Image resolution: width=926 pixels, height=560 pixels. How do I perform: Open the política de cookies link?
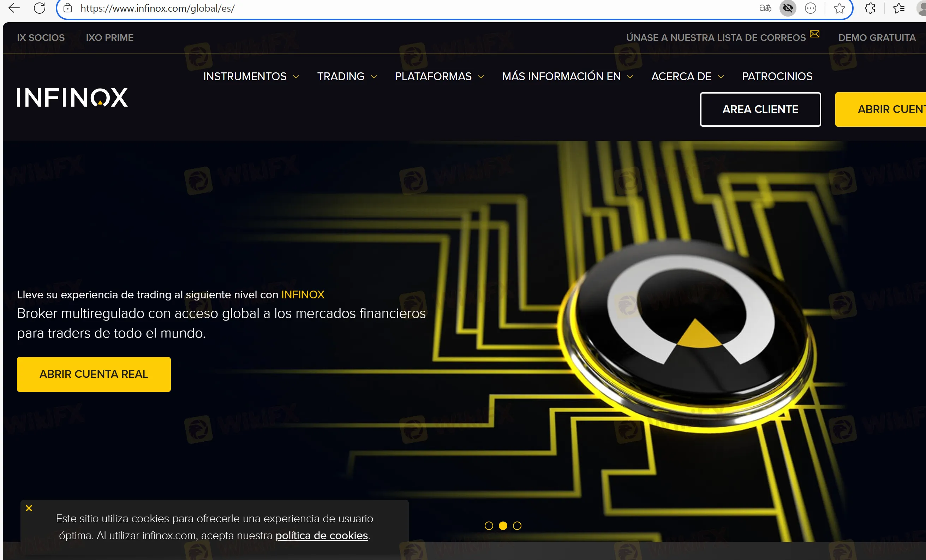point(321,535)
